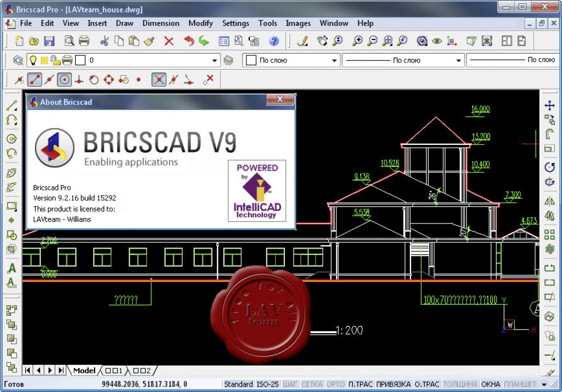Open the Dimension menu
This screenshot has height=392, width=562.
tap(161, 23)
